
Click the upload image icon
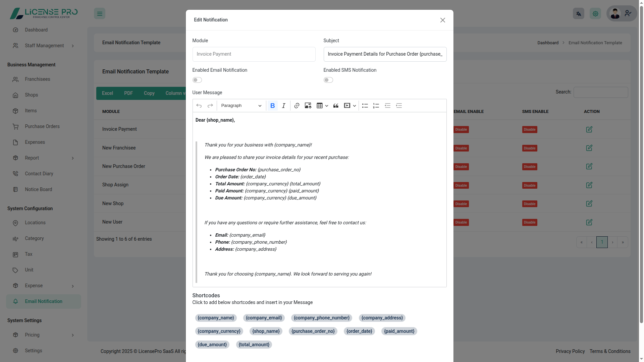[308, 106]
